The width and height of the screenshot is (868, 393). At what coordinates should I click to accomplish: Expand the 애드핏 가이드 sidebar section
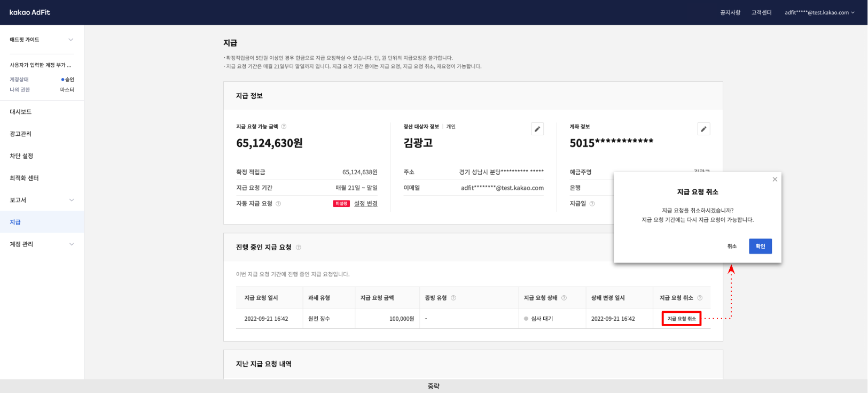(x=71, y=40)
